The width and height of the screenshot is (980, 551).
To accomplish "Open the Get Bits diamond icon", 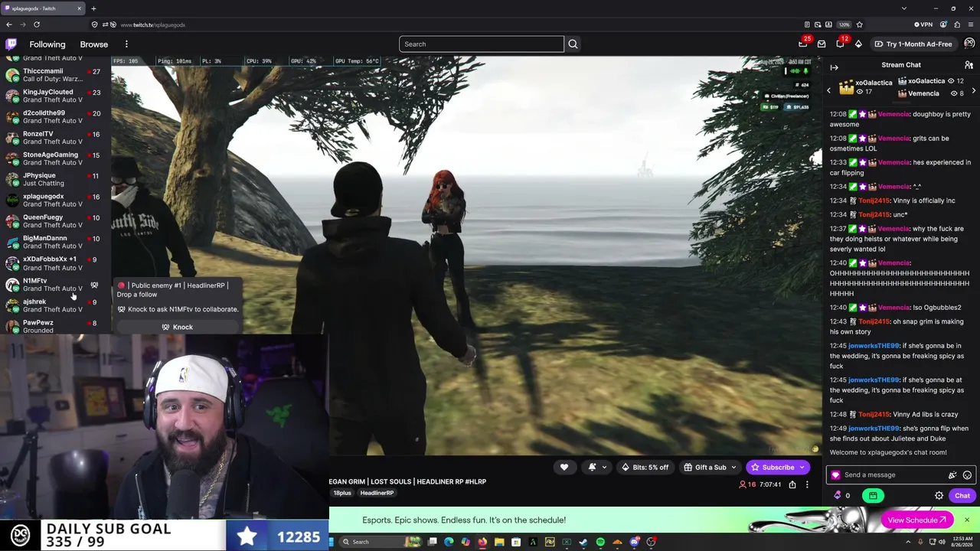I will coord(858,44).
